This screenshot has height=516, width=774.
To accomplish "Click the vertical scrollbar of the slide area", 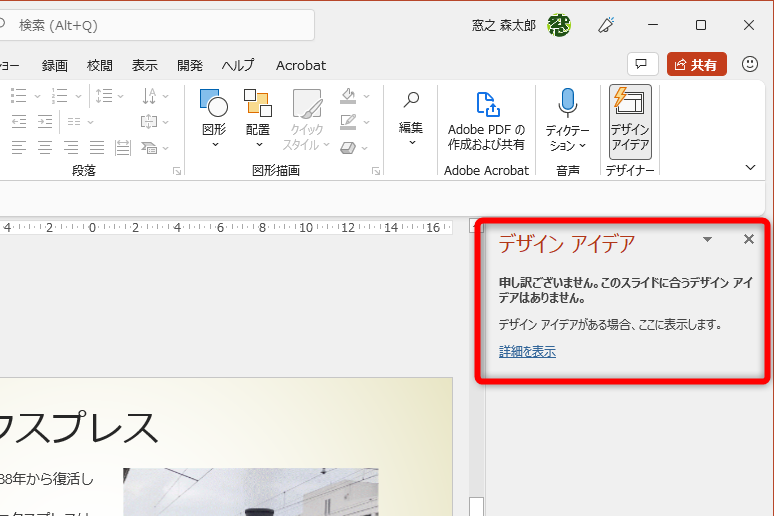I will (476, 365).
